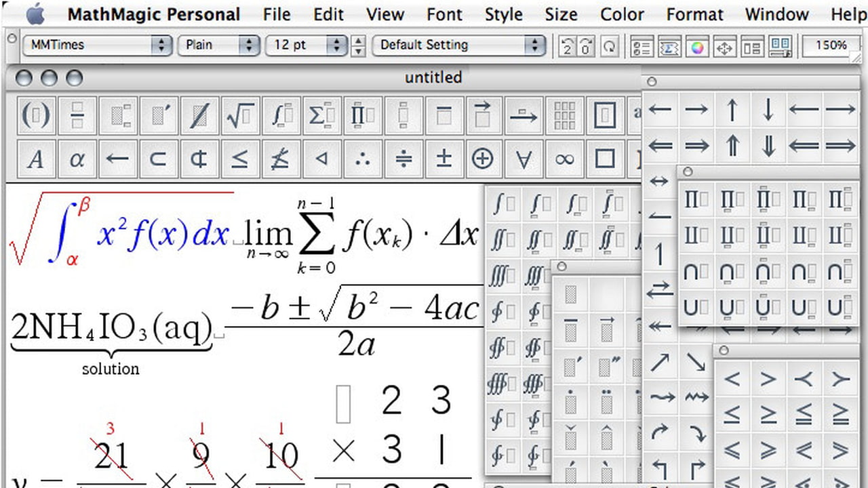Click the 150% zoom field
868x488 pixels.
tap(831, 45)
